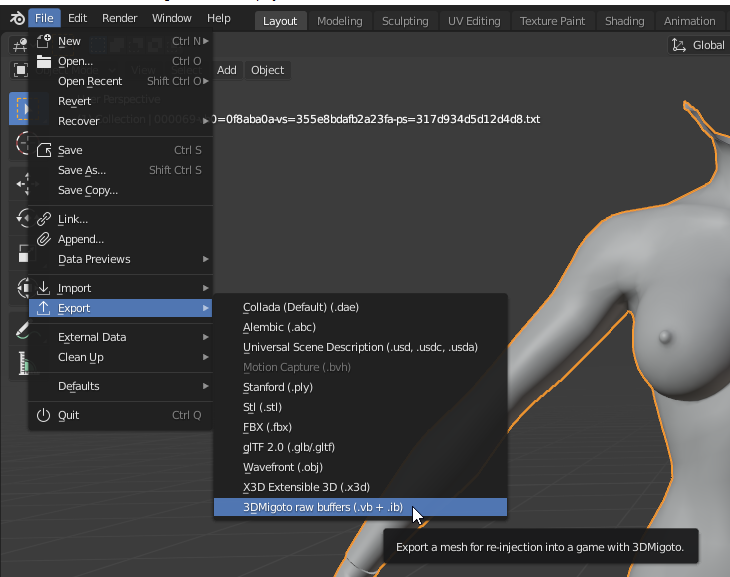Viewport: 730px width, 577px height.
Task: Export as Collada (Default) (.dae)
Action: (x=360, y=307)
